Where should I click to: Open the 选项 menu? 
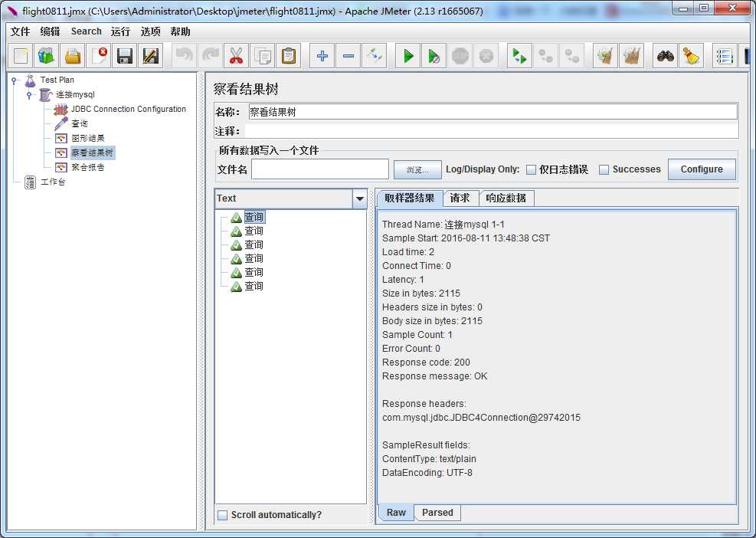pyautogui.click(x=150, y=31)
